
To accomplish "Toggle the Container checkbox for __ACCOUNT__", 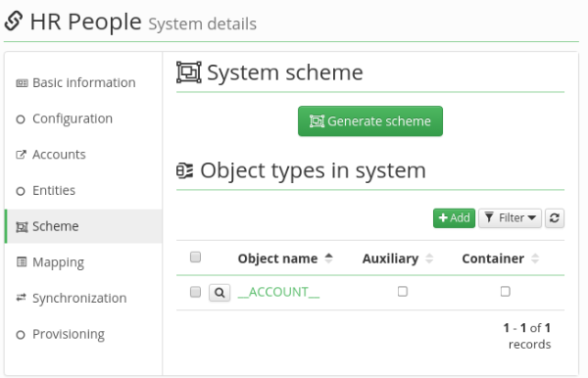I will coord(505,292).
